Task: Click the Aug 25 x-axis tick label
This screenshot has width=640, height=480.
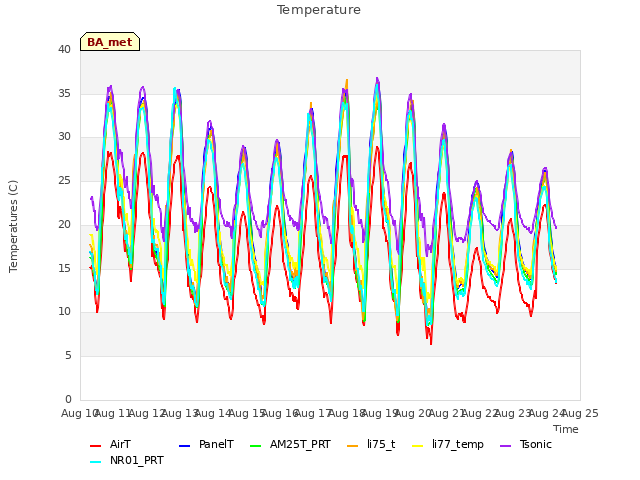Action: coord(580,414)
